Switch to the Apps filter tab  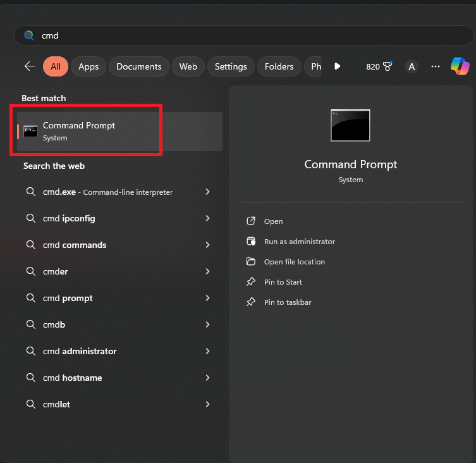pyautogui.click(x=88, y=66)
